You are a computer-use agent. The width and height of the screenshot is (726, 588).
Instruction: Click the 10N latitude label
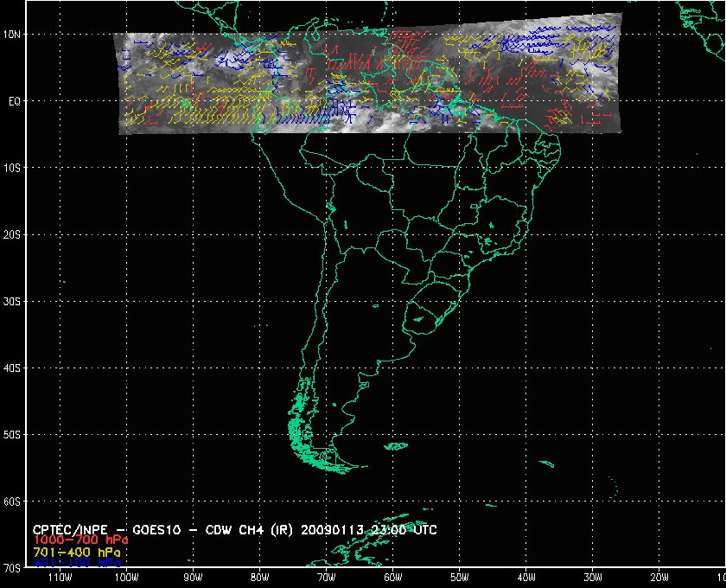[x=12, y=35]
